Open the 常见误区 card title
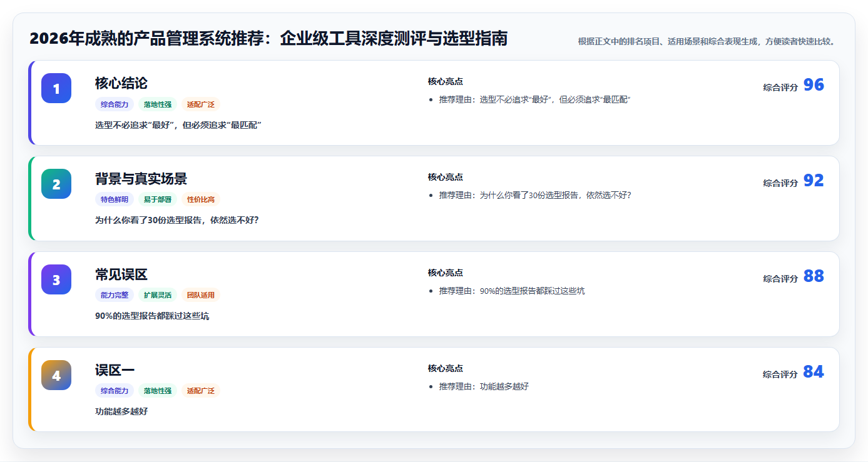This screenshot has width=868, height=462. (121, 274)
